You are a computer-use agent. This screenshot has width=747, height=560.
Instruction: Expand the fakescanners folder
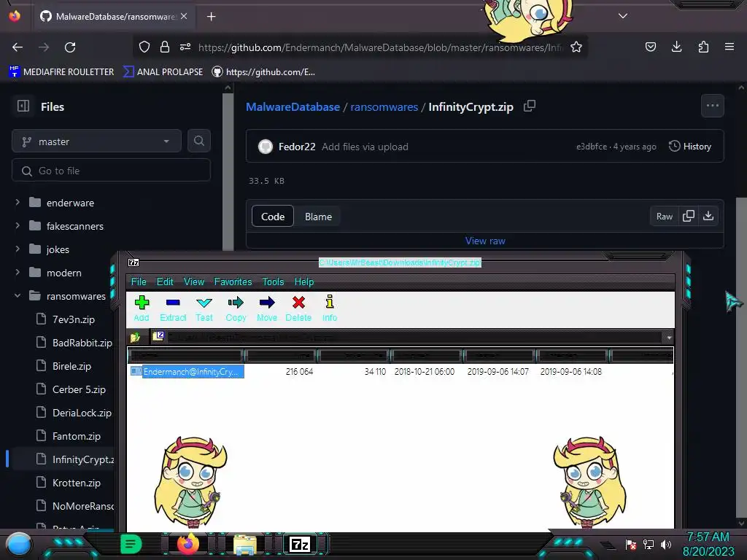coord(18,226)
